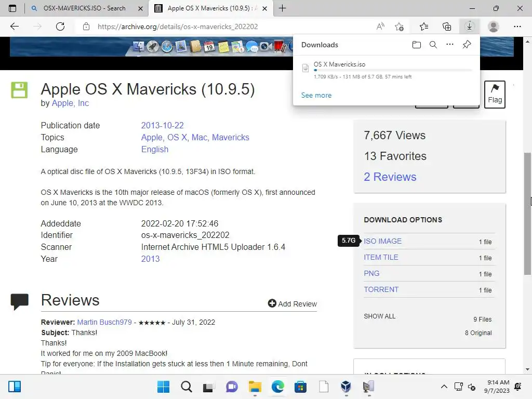The image size is (532, 399).
Task: Open the Apple topic link
Action: pyautogui.click(x=152, y=137)
